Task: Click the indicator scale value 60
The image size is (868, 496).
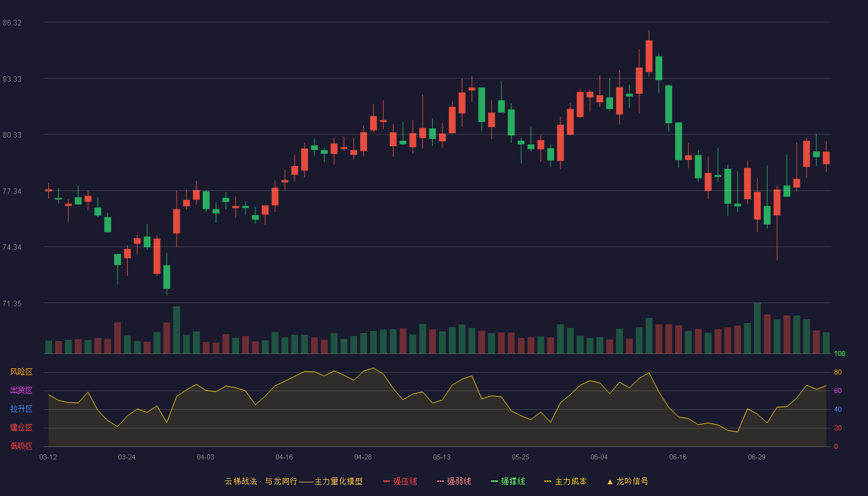Action: pos(838,391)
